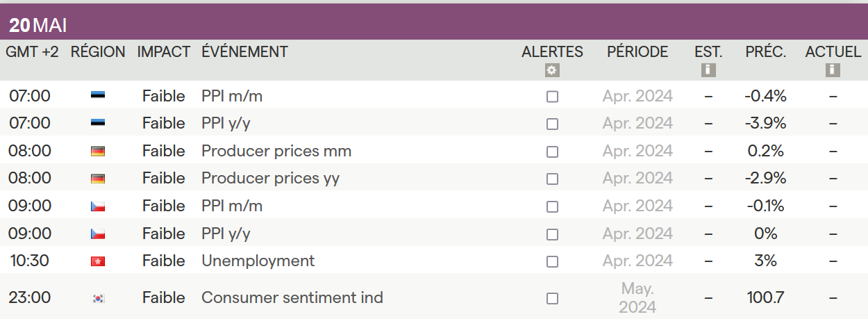Click the ÉVÉNEMENT column header
Screen dimensions: 868x319
click(244, 51)
